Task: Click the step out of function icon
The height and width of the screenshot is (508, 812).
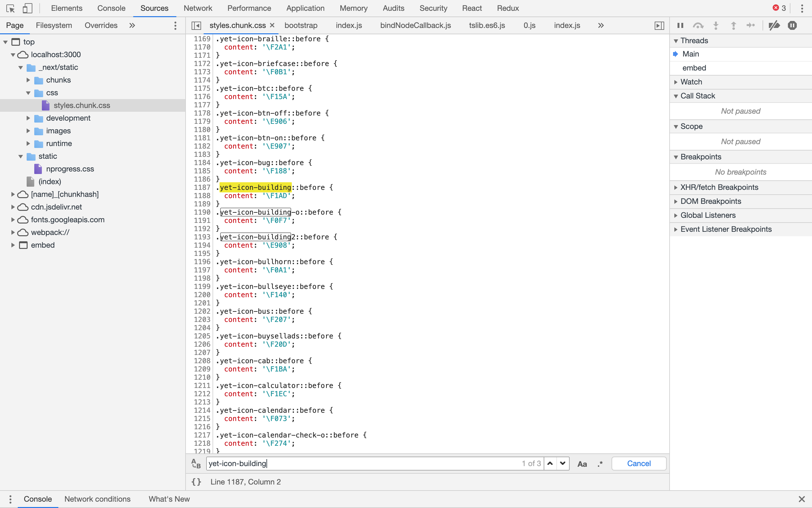Action: click(x=733, y=25)
